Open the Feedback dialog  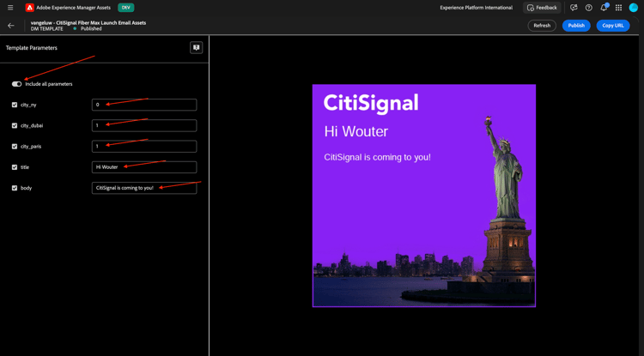point(542,8)
